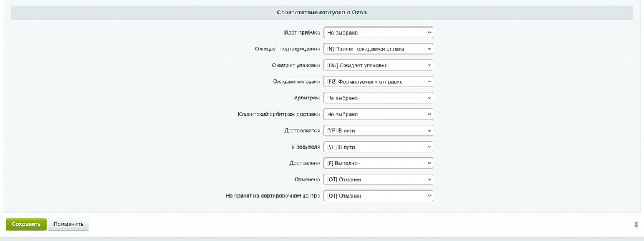The height and width of the screenshot is (241, 644).
Task: Expand the Арбитраж status dropdown
Action: coord(378,98)
